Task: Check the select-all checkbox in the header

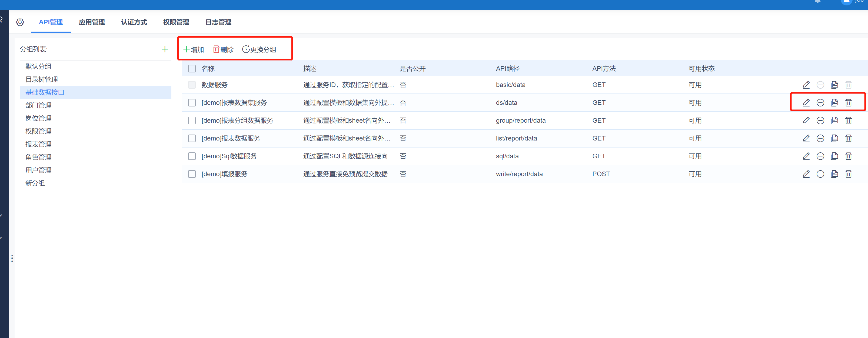Action: pyautogui.click(x=192, y=69)
